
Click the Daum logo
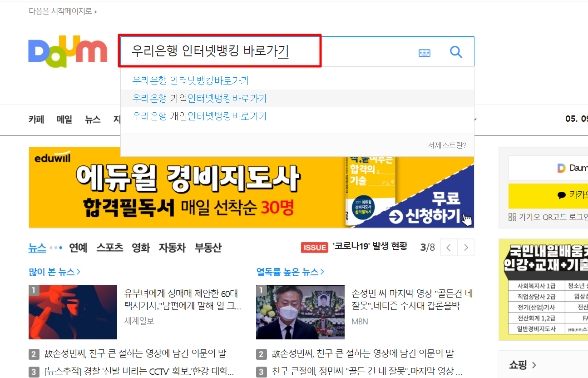pos(68,51)
